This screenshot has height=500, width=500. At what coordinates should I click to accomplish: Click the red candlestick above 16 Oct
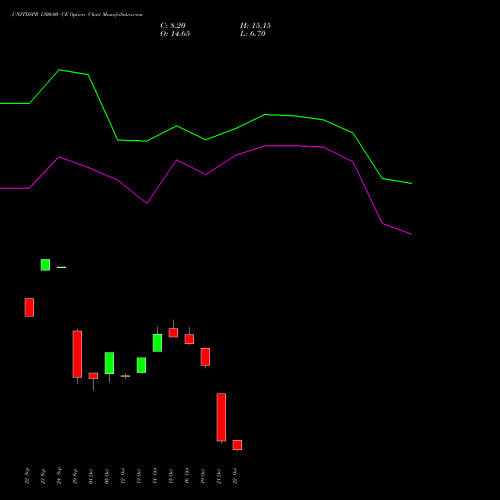pos(189,339)
